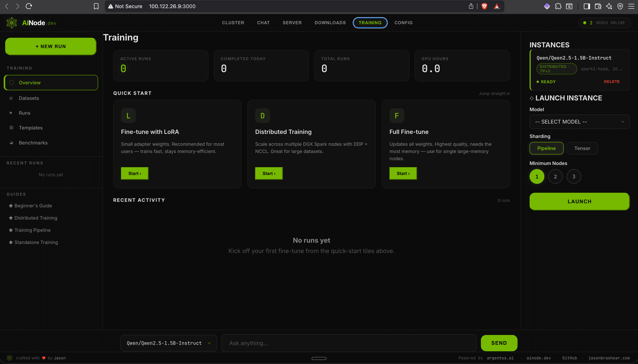Click the bookmark icon in the toolbar
638x364 pixels.
(x=96, y=6)
